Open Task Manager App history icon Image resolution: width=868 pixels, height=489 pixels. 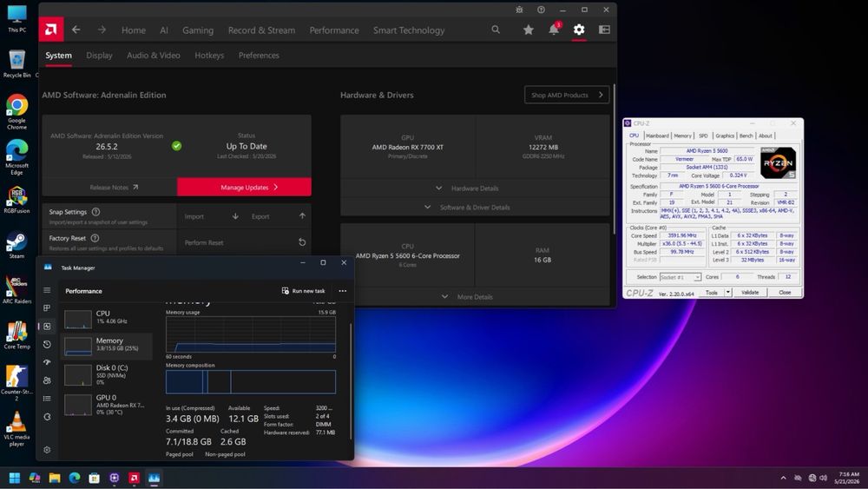[x=47, y=345]
